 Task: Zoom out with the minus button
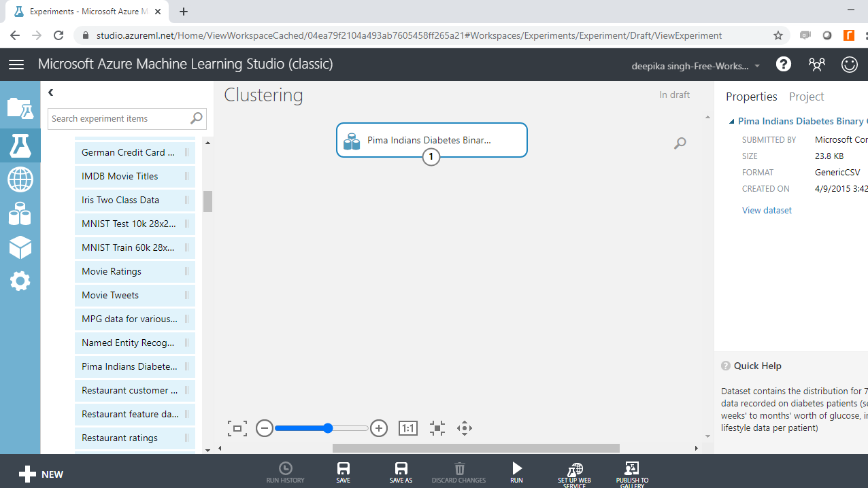pyautogui.click(x=265, y=428)
